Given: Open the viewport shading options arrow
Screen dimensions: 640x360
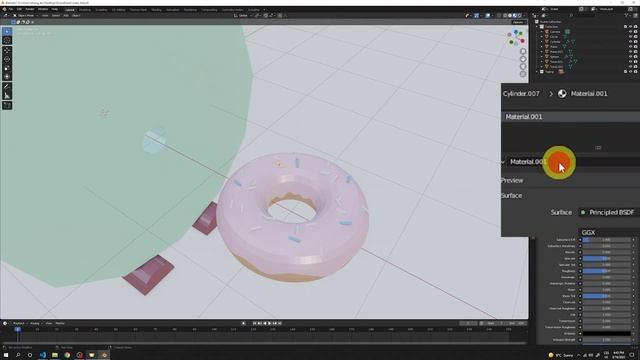Looking at the screenshot, I should (x=524, y=16).
